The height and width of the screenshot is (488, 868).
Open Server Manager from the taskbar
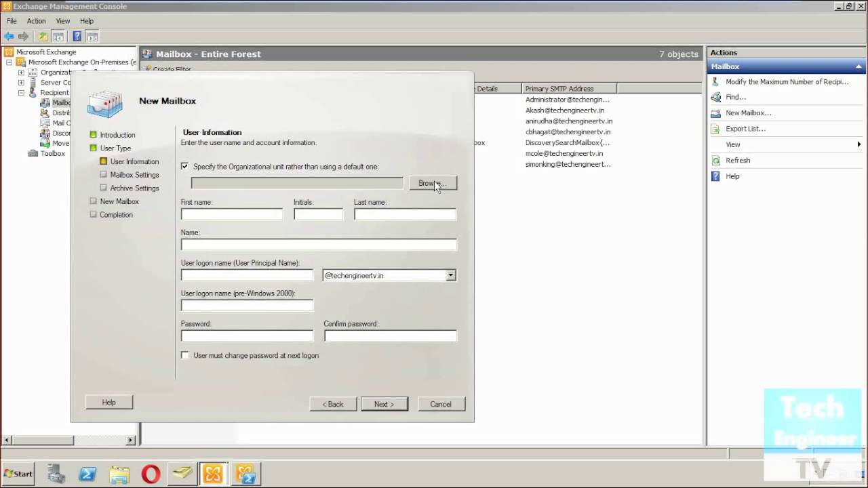pyautogui.click(x=56, y=474)
